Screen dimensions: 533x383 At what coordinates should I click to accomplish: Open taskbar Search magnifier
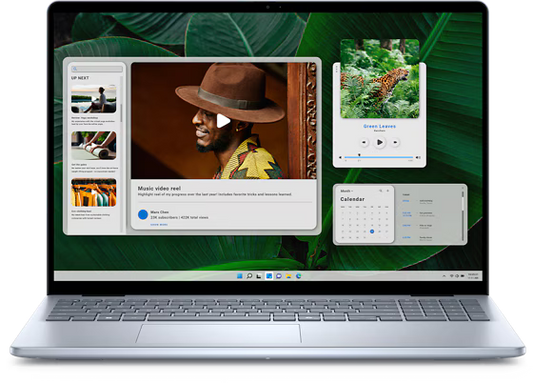tap(250, 276)
